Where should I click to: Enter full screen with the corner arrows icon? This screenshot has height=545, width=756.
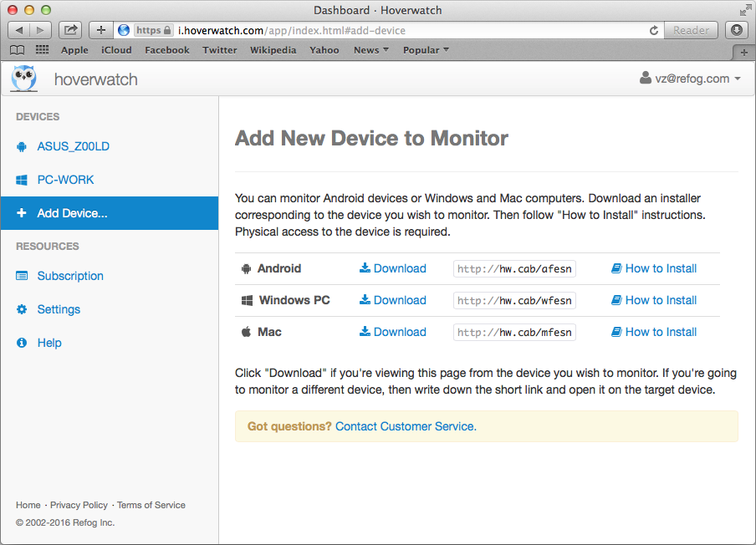click(745, 10)
